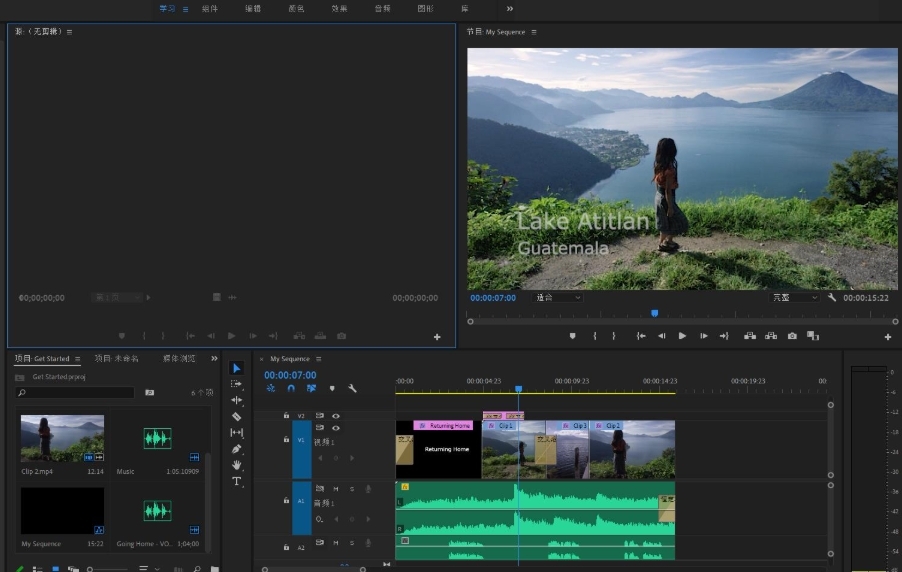902x572 pixels.
Task: Switch to the 音频 workspace
Action: [383, 9]
